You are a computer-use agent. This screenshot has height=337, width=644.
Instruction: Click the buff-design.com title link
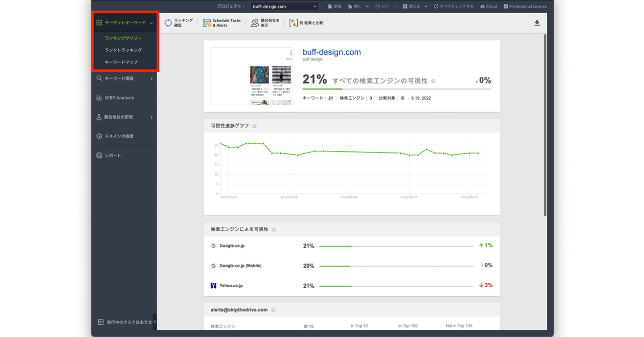332,52
